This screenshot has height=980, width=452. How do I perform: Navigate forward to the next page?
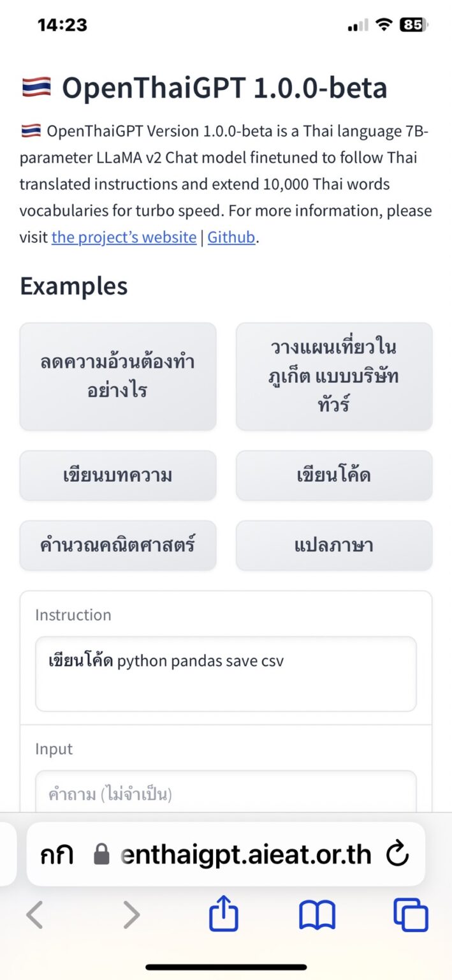131,914
